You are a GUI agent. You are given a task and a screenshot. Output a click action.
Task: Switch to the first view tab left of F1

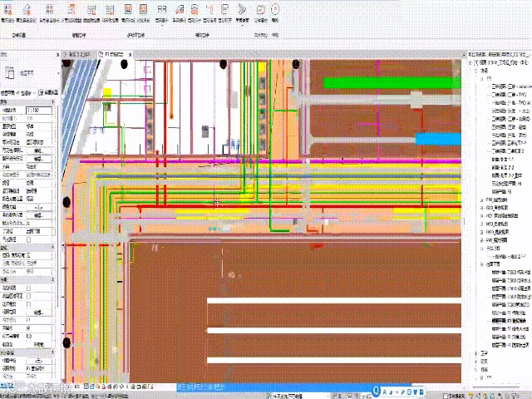click(78, 53)
